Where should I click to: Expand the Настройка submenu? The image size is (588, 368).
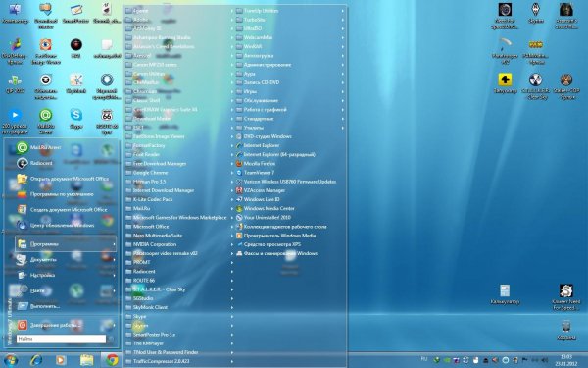(x=66, y=275)
